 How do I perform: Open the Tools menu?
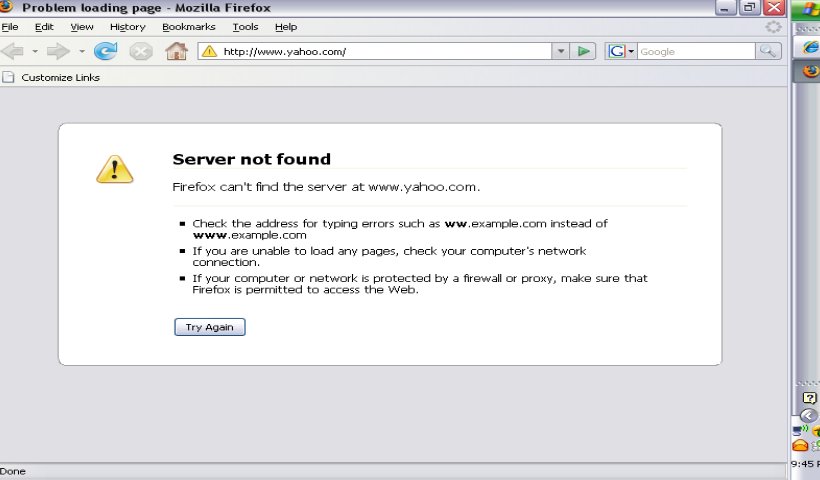pyautogui.click(x=245, y=27)
